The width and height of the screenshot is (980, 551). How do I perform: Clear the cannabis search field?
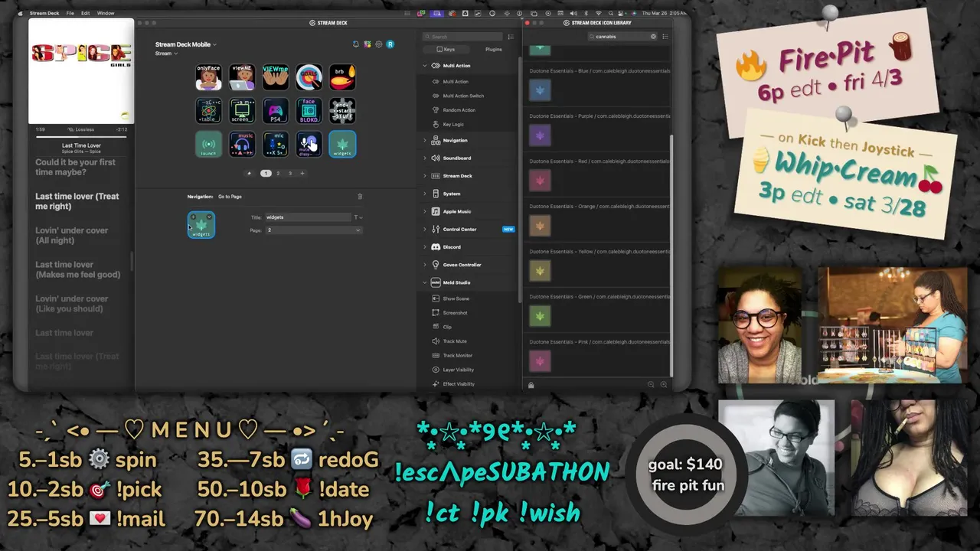653,37
